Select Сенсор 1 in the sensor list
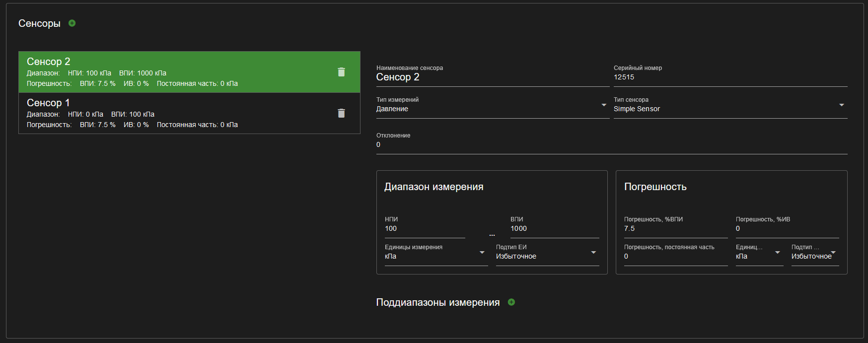The width and height of the screenshot is (868, 343). 189,113
